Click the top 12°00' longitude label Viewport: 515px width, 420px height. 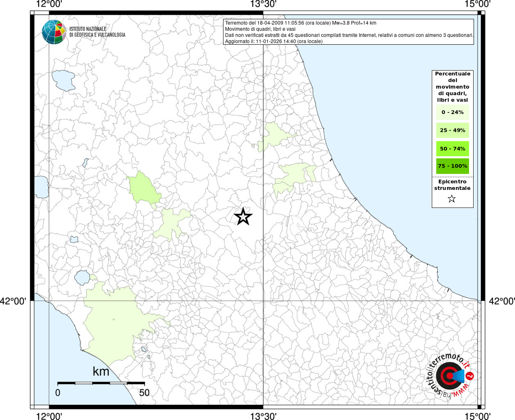(49, 4)
